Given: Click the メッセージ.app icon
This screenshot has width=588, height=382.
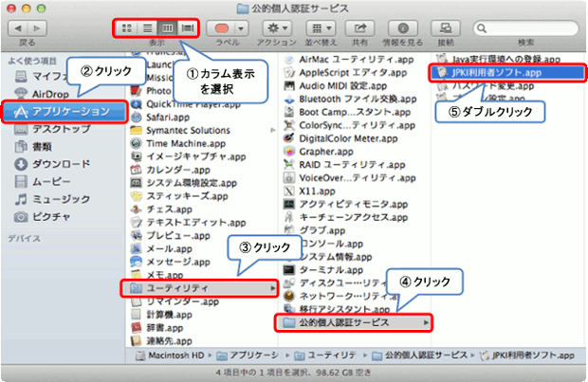Looking at the screenshot, I should (136, 262).
